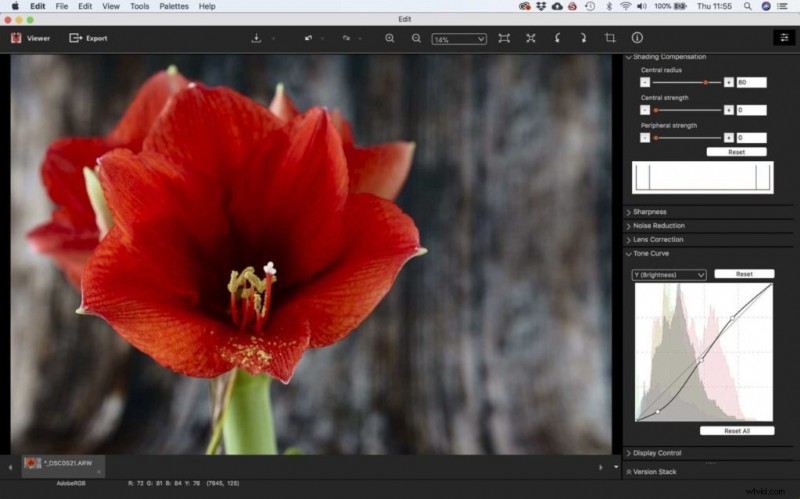Expand the Noise Reduction section
800x499 pixels.
[658, 226]
